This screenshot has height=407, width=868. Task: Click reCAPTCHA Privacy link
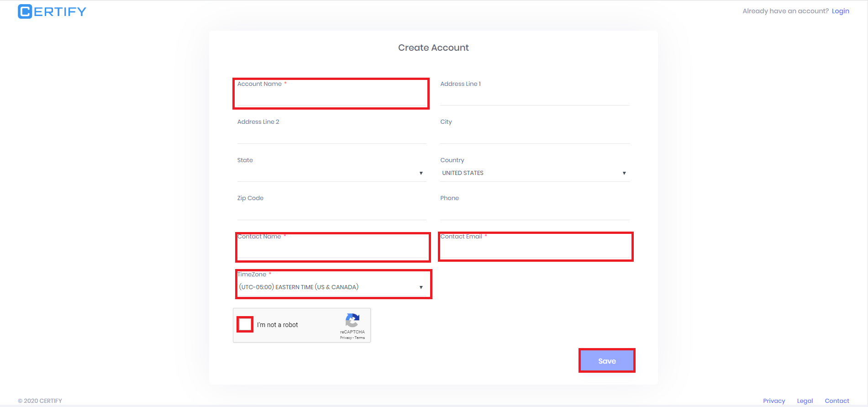click(x=346, y=338)
